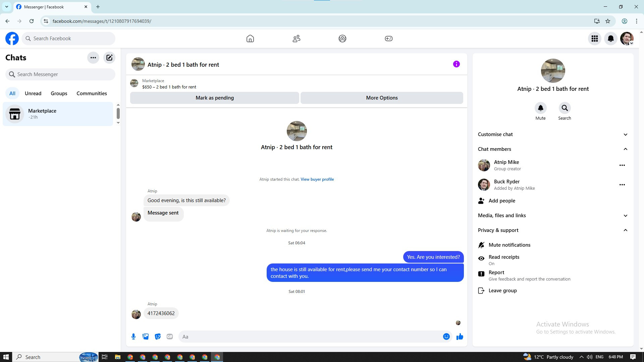Select the Communities chats filter

[x=92, y=94]
